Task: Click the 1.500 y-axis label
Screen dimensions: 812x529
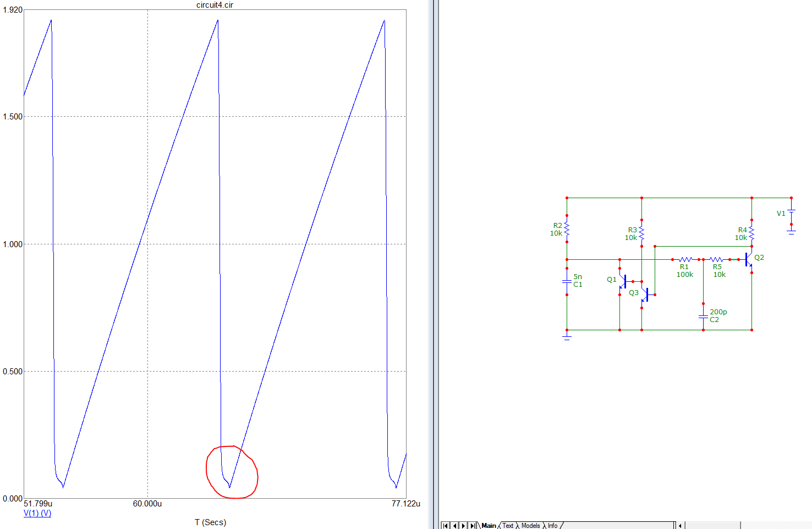Action: coord(13,117)
